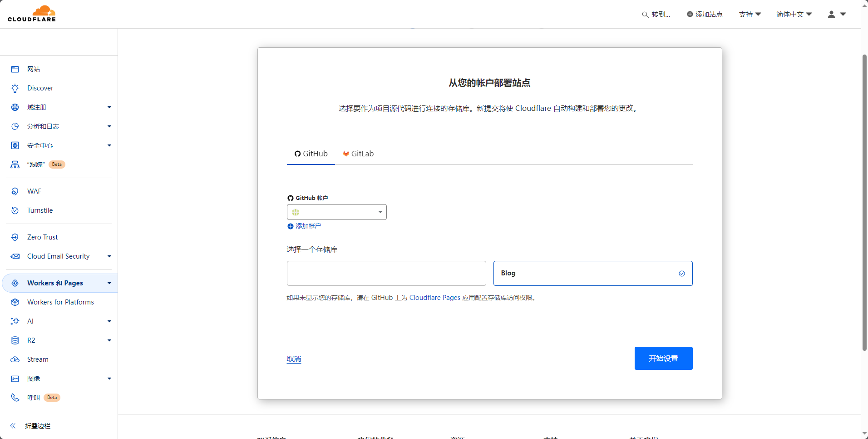Switch to the GitHub tab

coord(311,154)
